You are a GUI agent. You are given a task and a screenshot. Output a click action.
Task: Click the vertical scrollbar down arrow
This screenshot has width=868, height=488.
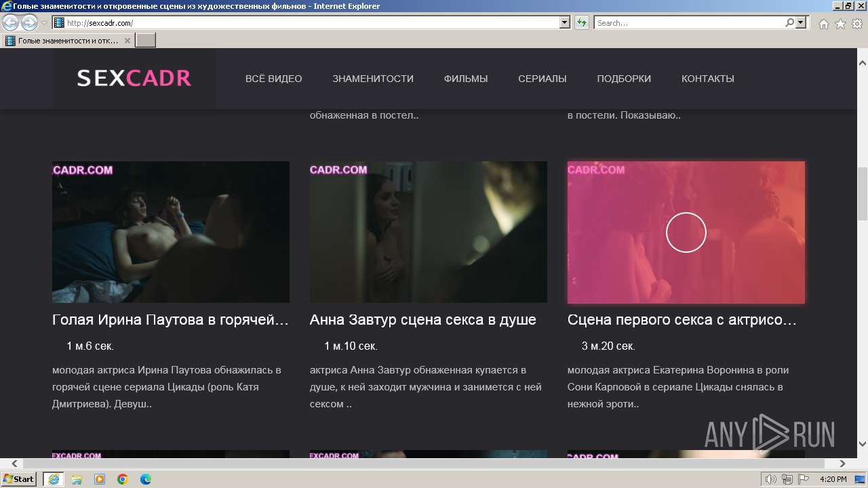(x=863, y=443)
